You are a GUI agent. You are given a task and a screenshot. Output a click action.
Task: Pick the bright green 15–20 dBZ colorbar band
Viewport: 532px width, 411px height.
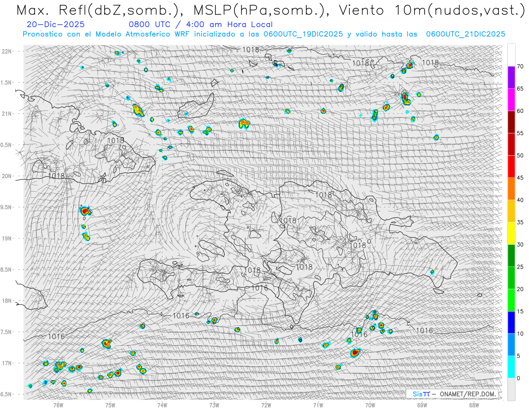click(511, 300)
